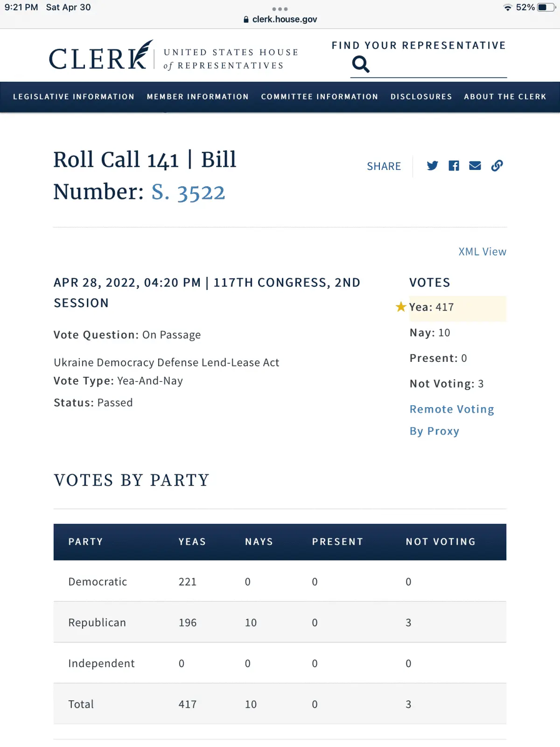Viewport: 560px width, 747px height.
Task: Open the Legislative Information menu
Action: coord(74,97)
